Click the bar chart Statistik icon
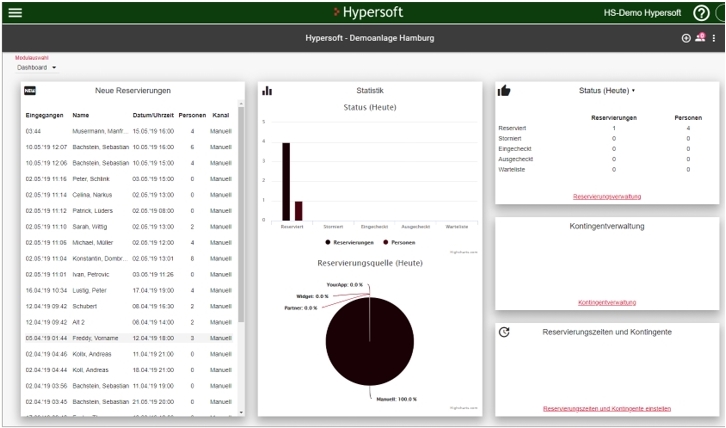Viewport: 726px width, 428px height. click(267, 90)
